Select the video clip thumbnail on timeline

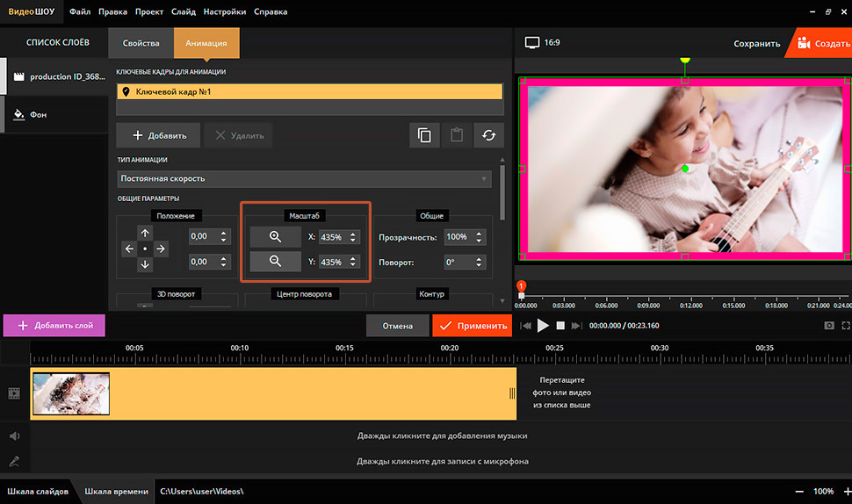(71, 393)
